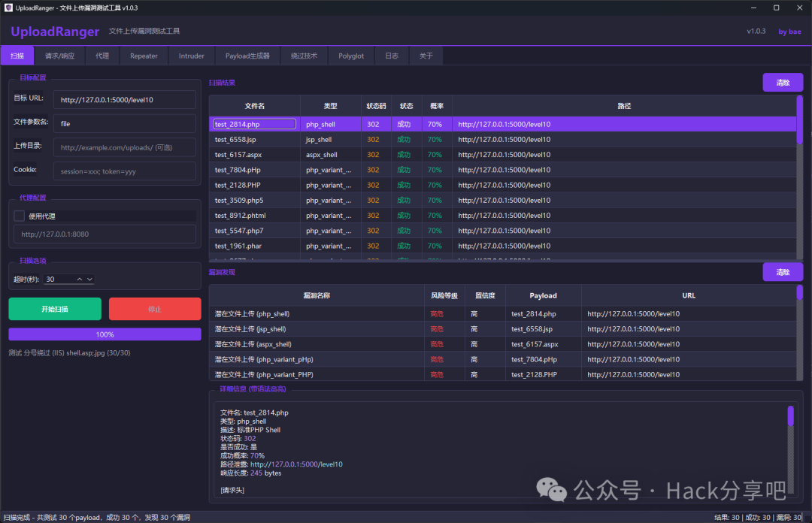The width and height of the screenshot is (812, 523).
Task: Open the 请求/响应 tab
Action: click(59, 56)
